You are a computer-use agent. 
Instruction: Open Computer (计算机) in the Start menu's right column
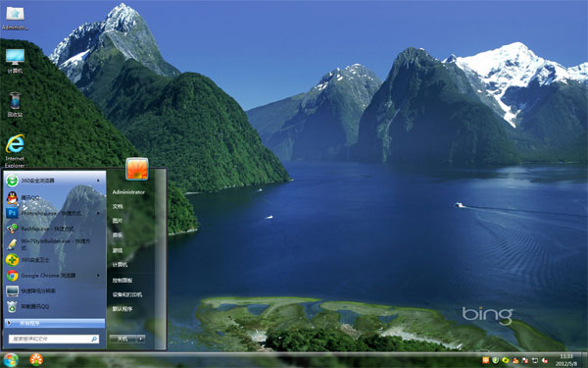(x=120, y=265)
